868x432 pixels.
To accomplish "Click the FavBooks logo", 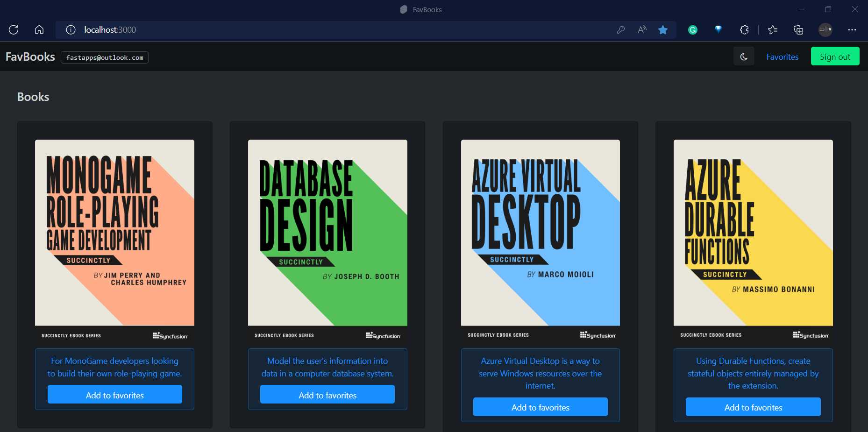I will pos(29,57).
